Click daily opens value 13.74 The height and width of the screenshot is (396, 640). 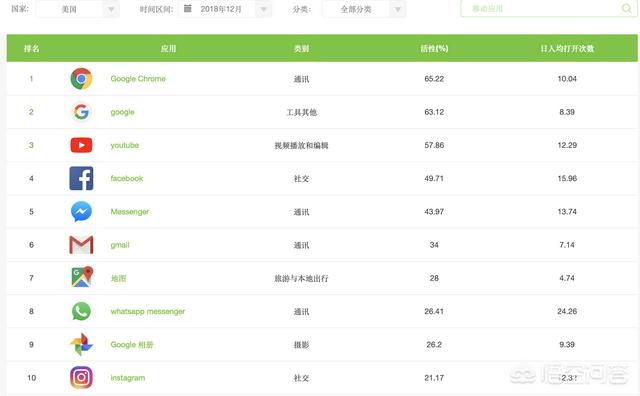pos(567,211)
